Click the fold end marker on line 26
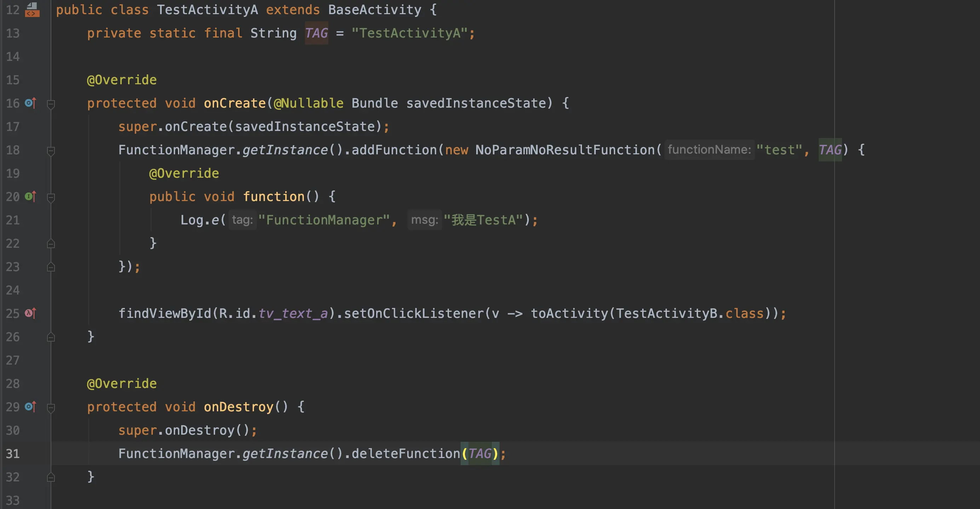 point(51,337)
